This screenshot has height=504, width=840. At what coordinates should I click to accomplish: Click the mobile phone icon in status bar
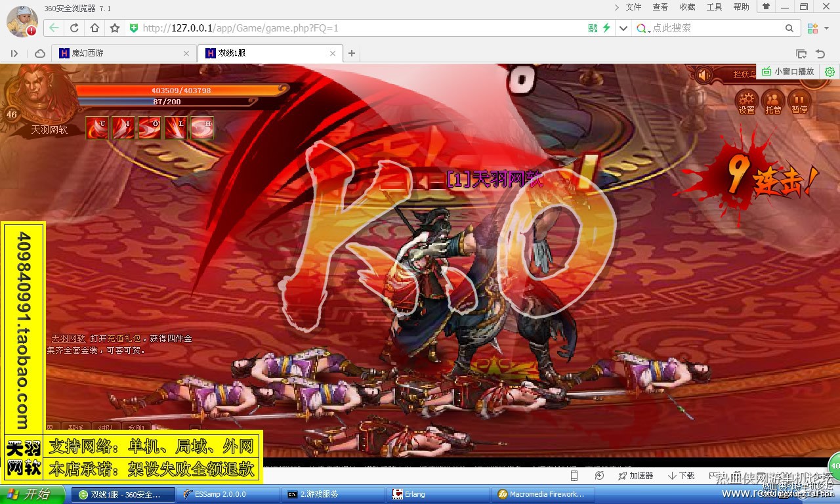point(574,476)
